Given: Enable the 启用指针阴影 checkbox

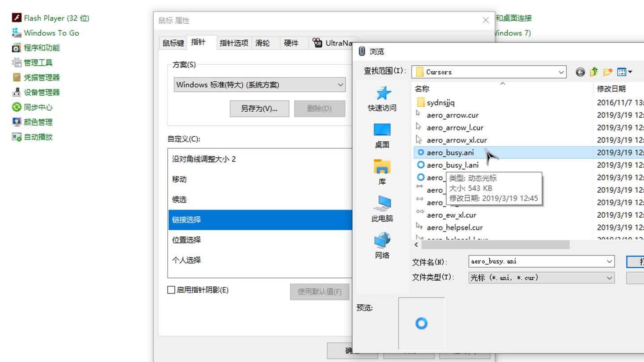Looking at the screenshot, I should 171,290.
